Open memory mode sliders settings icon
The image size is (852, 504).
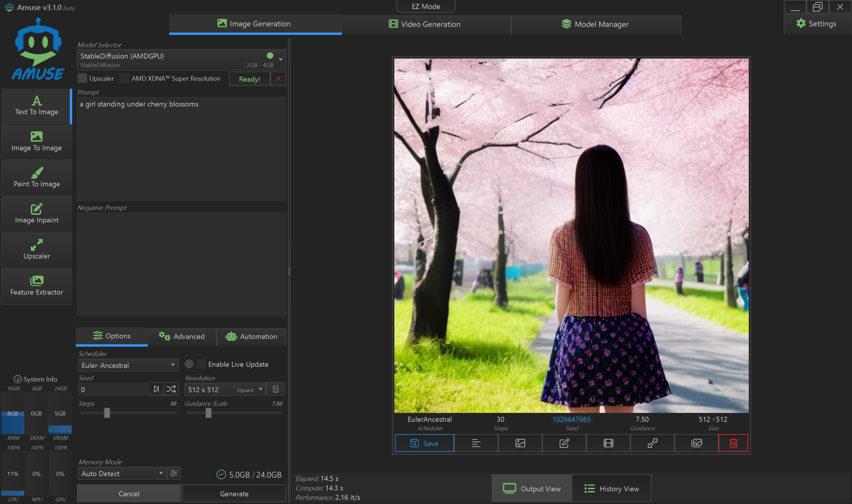coord(174,474)
